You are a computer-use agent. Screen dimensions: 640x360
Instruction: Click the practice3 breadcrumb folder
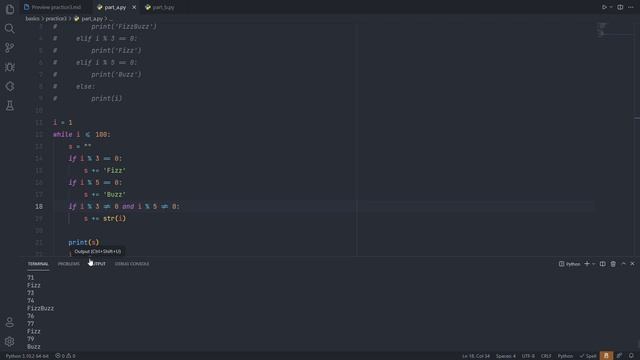click(56, 18)
